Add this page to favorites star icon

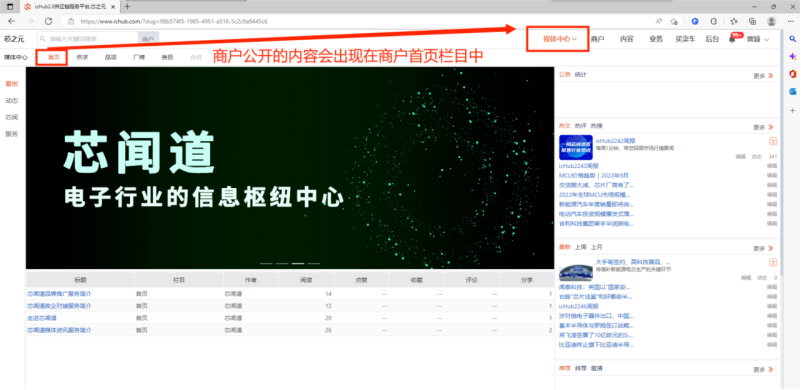coord(674,21)
